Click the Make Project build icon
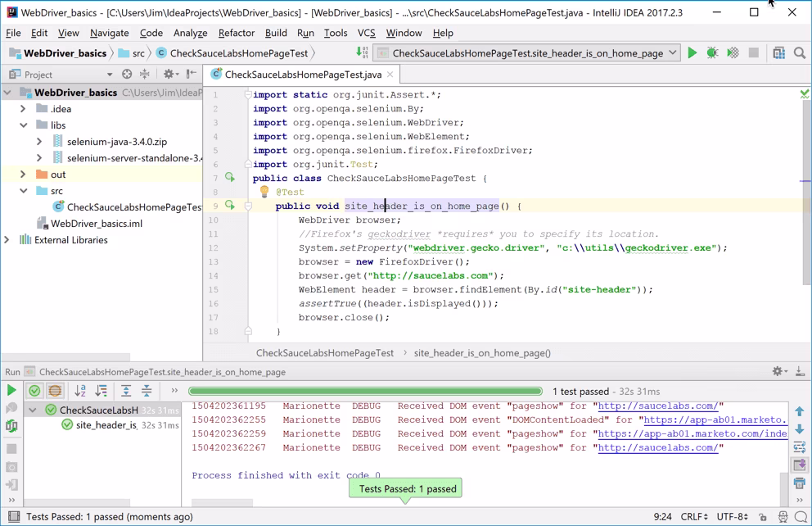Viewport: 812px width, 526px height. 362,52
